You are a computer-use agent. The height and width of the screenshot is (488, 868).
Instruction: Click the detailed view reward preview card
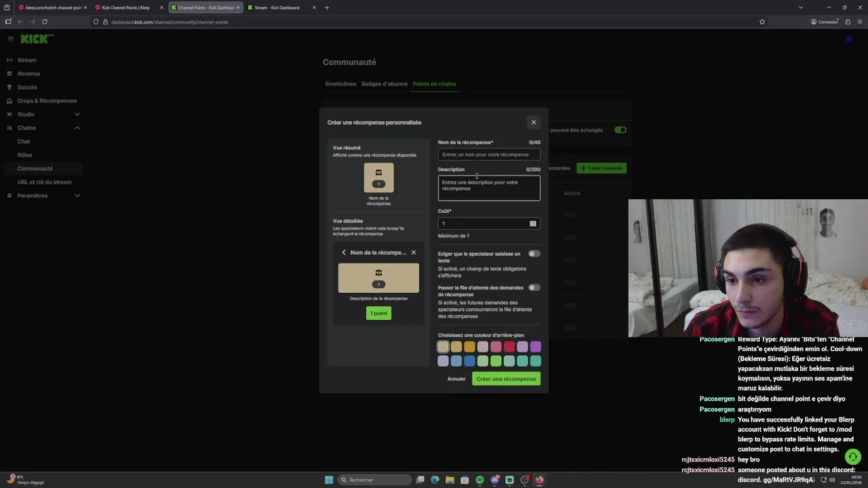(x=378, y=278)
